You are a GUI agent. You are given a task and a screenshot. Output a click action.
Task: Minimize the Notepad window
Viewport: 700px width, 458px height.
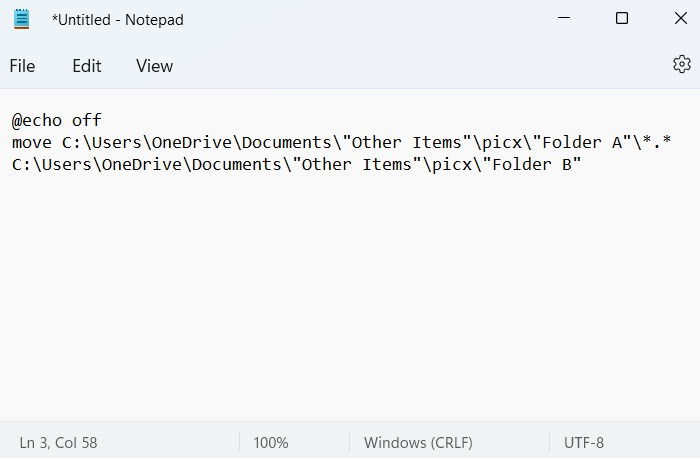pos(564,18)
